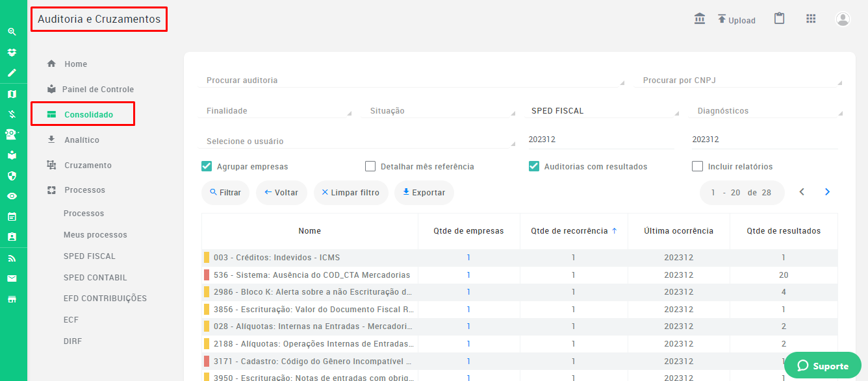Open the ID badge icon in sidebar
This screenshot has width=868, height=381.
point(12,237)
